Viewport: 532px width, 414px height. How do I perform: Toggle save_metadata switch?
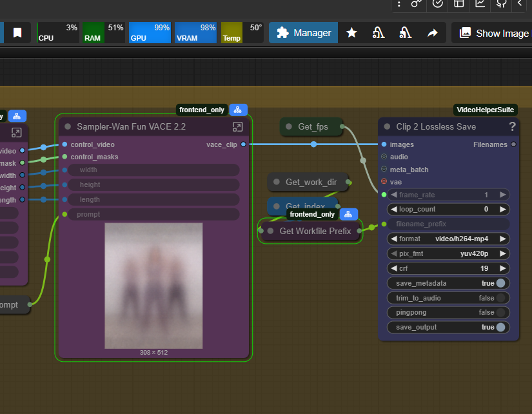[x=500, y=283]
